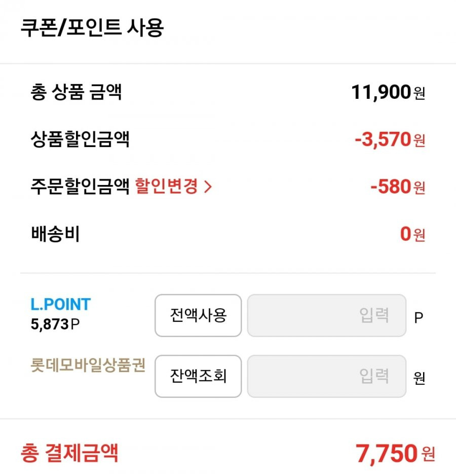Image resolution: width=456 pixels, height=476 pixels.
Task: Select the 7,750원 final payment amount
Action: click(395, 454)
